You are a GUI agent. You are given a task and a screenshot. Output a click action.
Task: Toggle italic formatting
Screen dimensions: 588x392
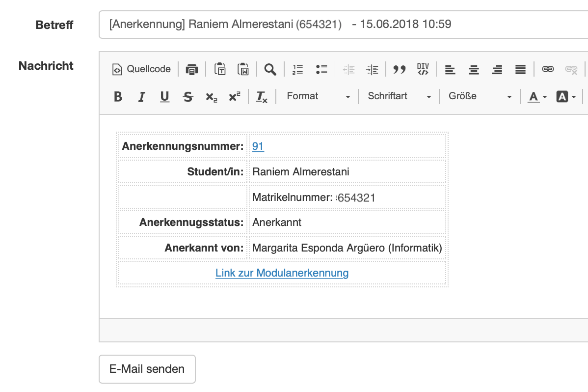141,96
